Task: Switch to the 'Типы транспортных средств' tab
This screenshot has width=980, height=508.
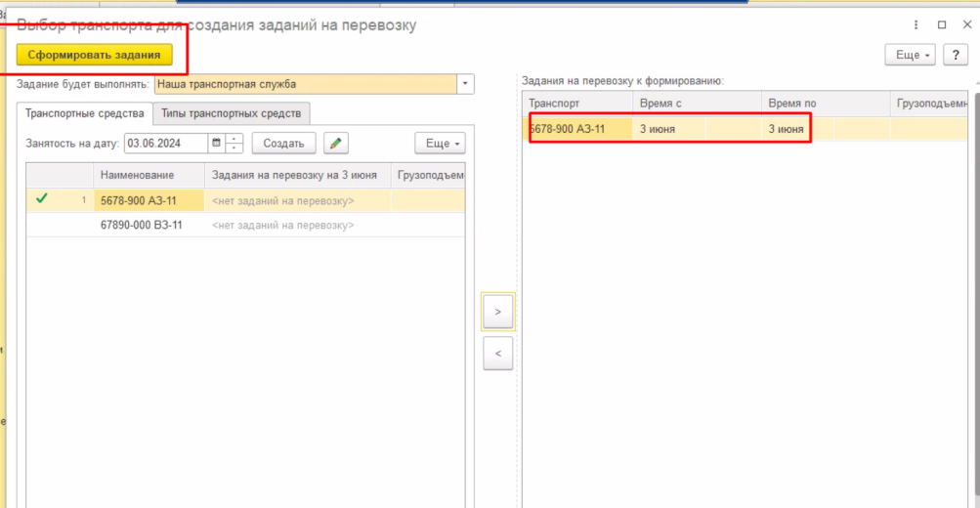Action: coord(234,113)
